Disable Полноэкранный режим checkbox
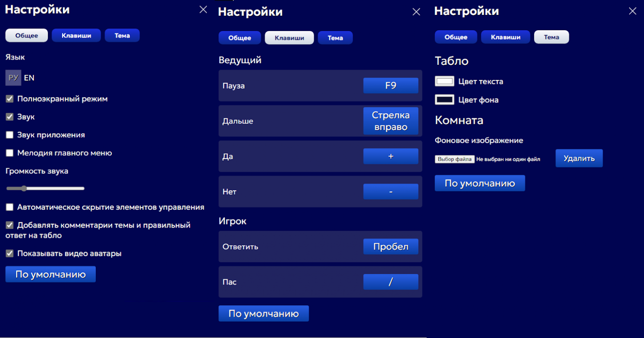Screen dimensions: 644x338 click(x=9, y=99)
